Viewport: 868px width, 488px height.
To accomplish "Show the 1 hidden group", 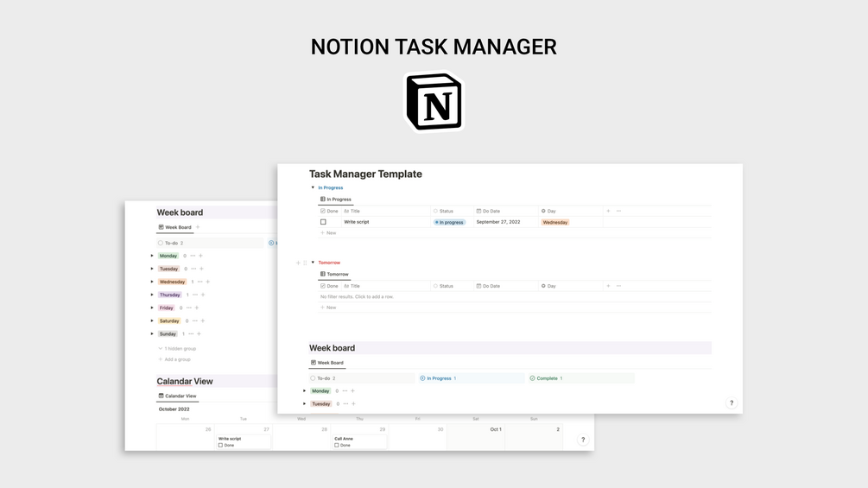I will pos(177,349).
